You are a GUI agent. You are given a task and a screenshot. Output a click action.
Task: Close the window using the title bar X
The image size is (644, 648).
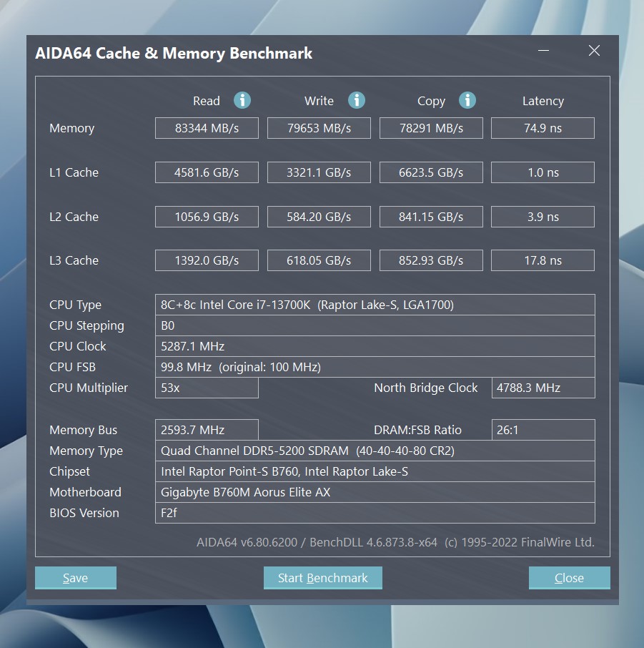click(x=594, y=51)
